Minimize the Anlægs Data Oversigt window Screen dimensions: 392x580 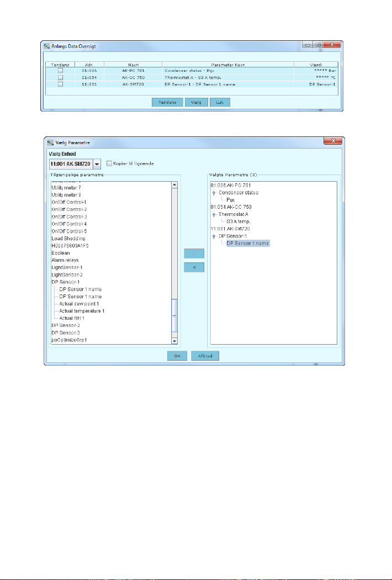308,45
